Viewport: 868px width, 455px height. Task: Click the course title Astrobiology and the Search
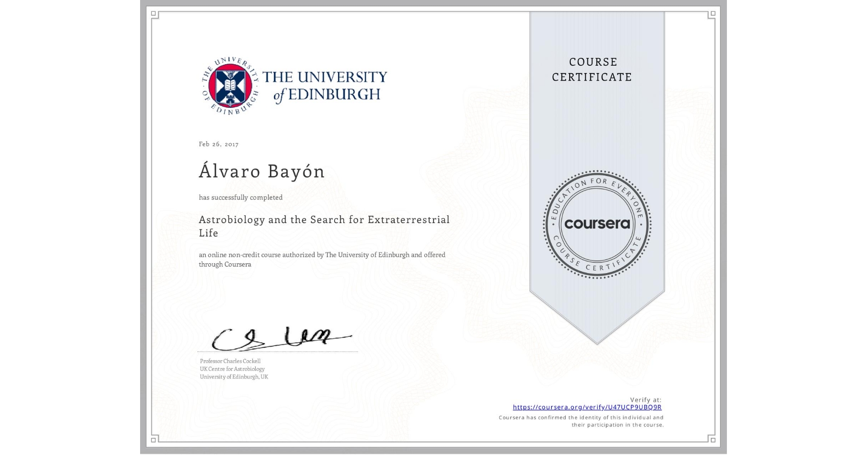[x=324, y=226]
